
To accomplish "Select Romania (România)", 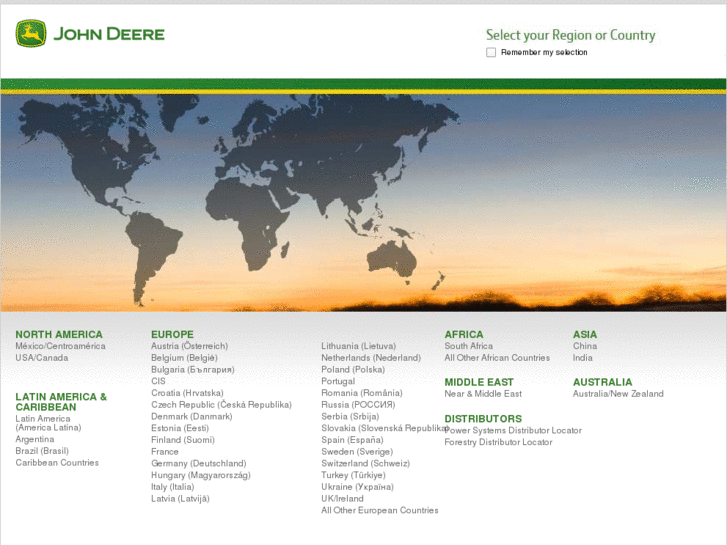I will [x=362, y=393].
